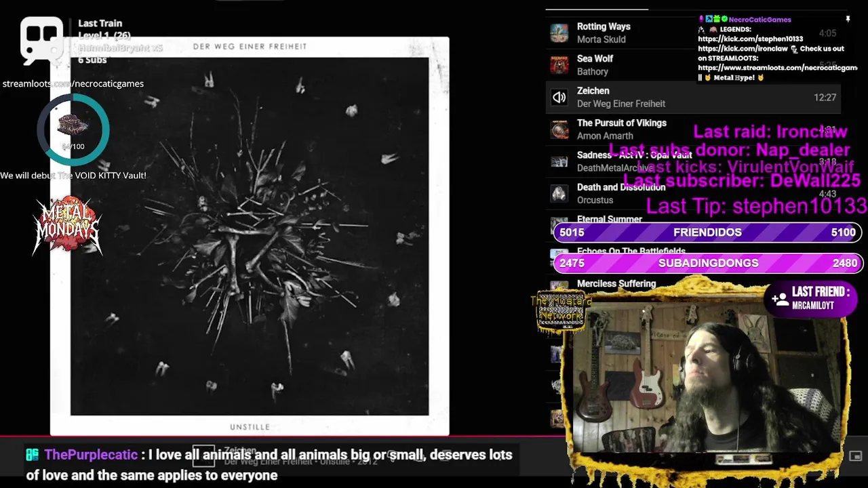Open artist Amon Amarth
The width and height of the screenshot is (868, 488).
click(x=605, y=136)
